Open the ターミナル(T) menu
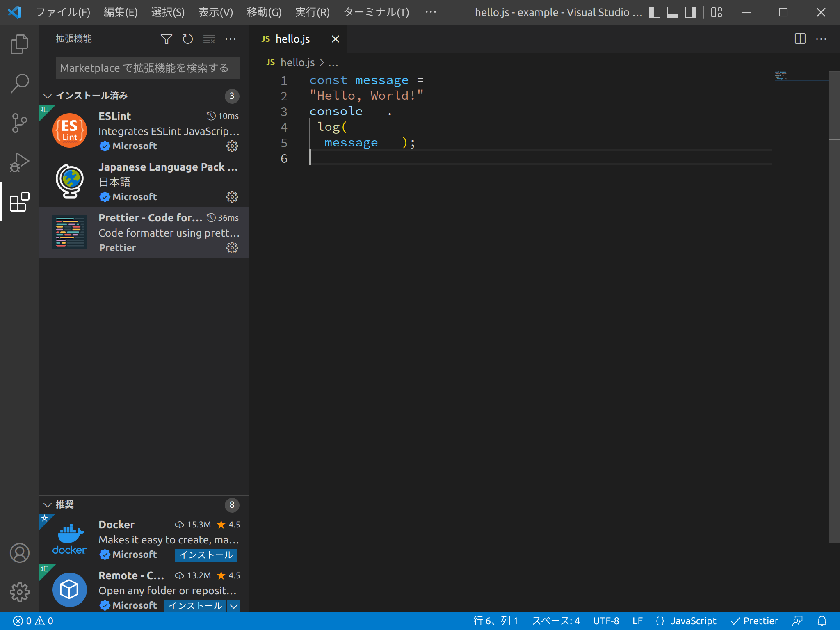The image size is (840, 630). [x=376, y=12]
